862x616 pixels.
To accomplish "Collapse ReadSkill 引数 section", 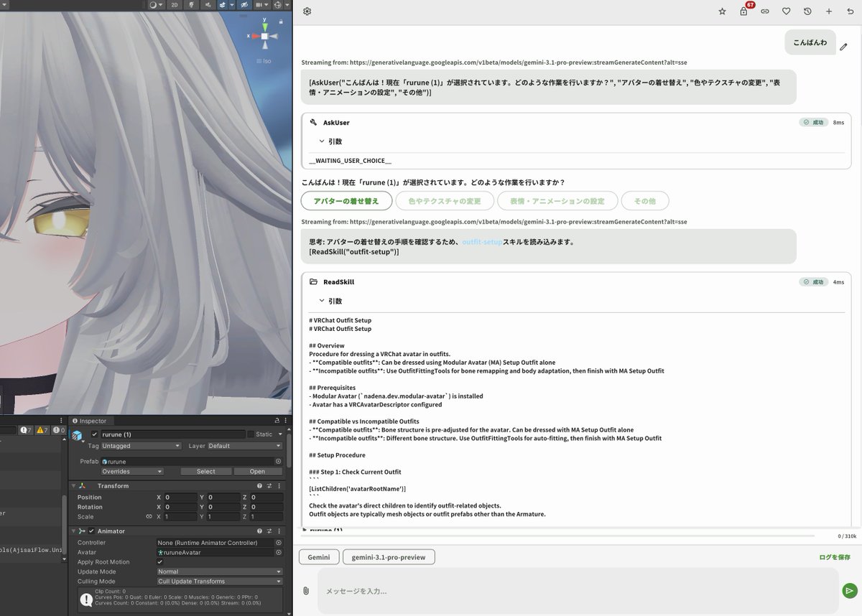I will [330, 301].
